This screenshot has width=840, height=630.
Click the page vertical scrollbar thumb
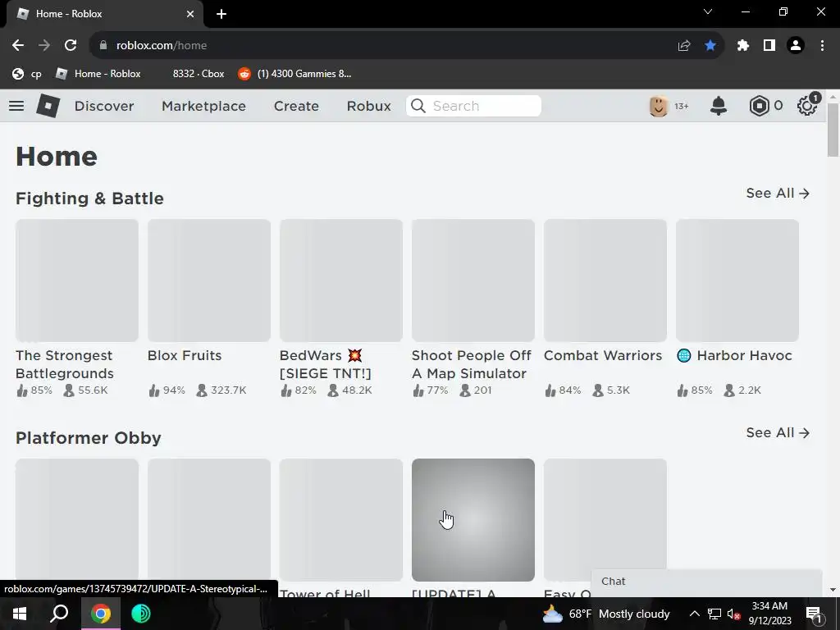(x=833, y=130)
